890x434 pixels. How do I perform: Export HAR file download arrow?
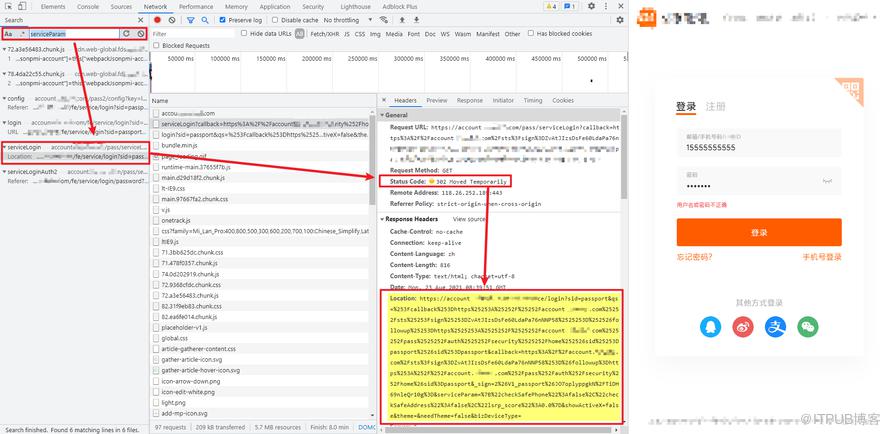point(416,20)
